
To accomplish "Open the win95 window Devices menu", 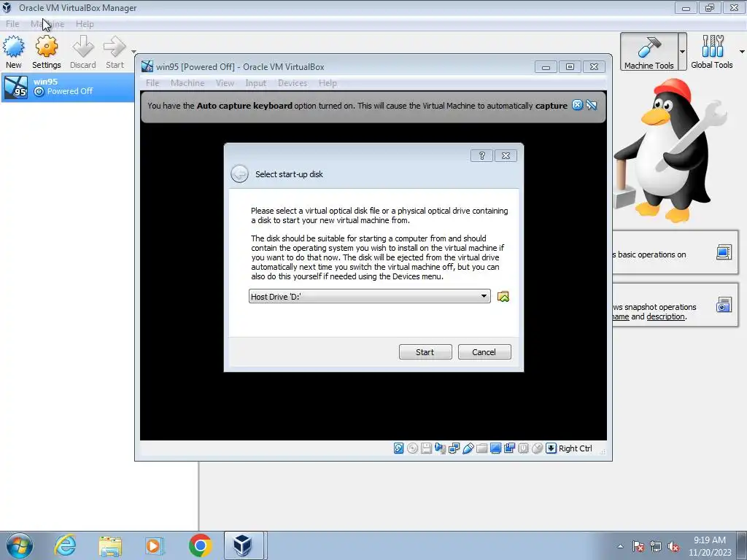I will click(x=293, y=83).
